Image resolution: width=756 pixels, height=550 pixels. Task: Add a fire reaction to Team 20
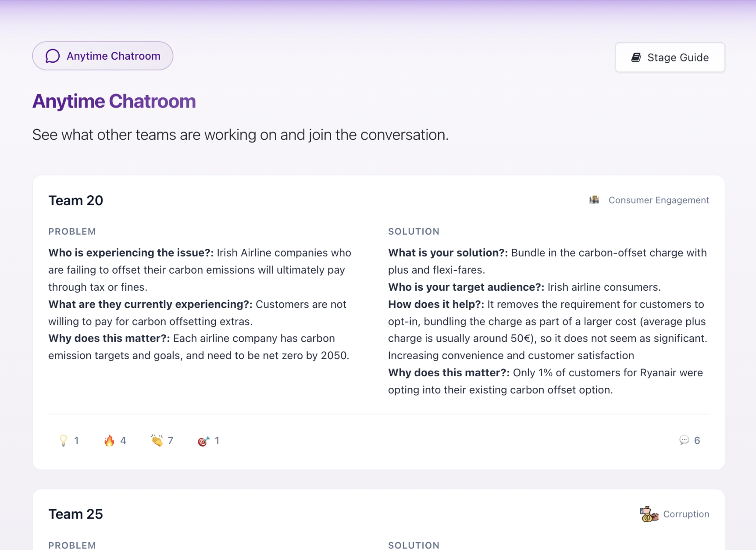(115, 440)
